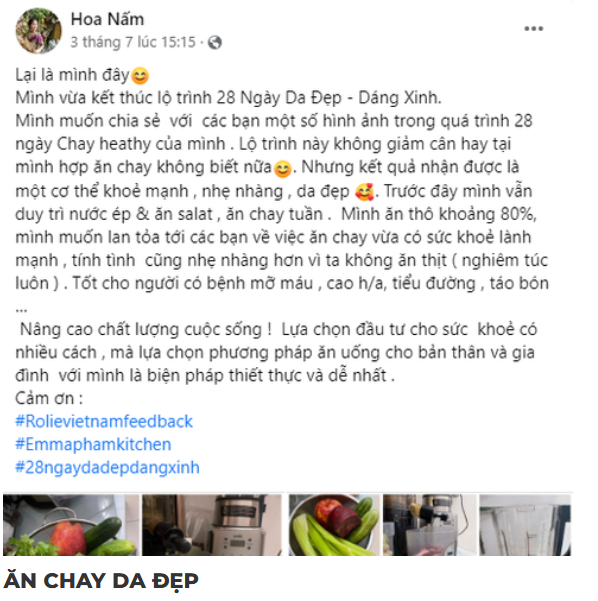Click the ellipsis line below 'luôn )' text
Image resolution: width=598 pixels, height=601 pixels.
[x=21, y=309]
